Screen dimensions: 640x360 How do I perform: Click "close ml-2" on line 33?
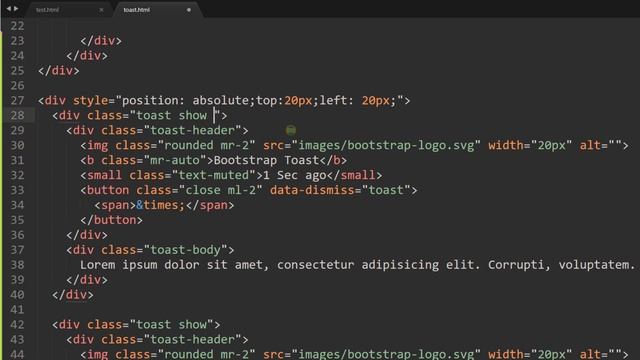(220, 190)
